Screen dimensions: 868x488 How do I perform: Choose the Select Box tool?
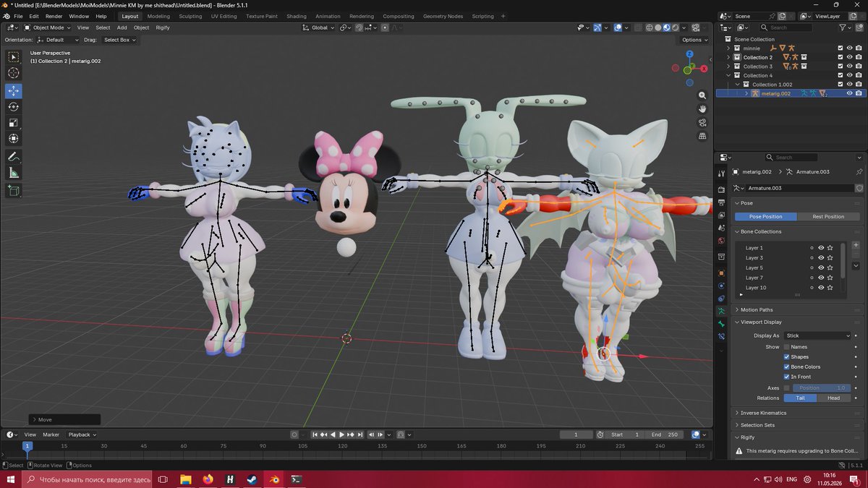pyautogui.click(x=14, y=56)
